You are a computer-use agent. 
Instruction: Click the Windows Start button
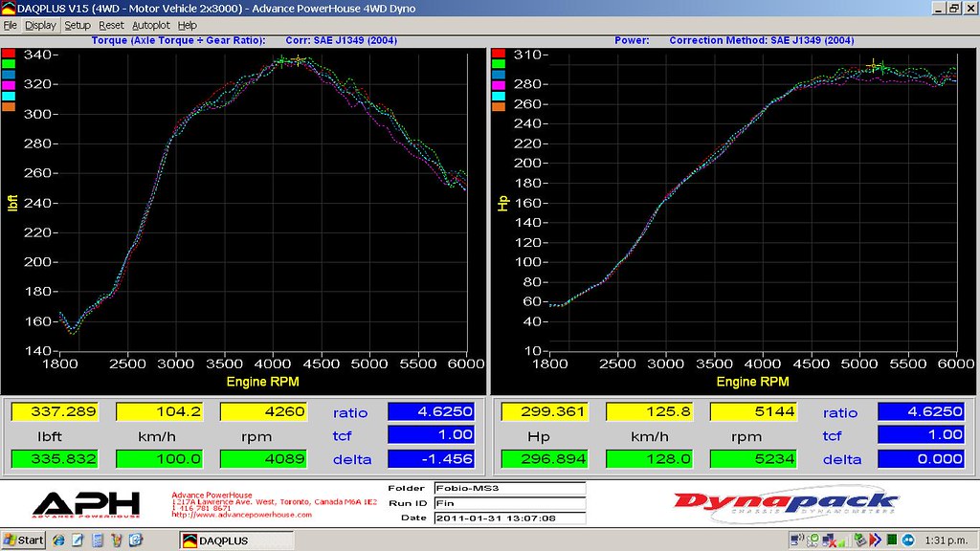point(24,540)
